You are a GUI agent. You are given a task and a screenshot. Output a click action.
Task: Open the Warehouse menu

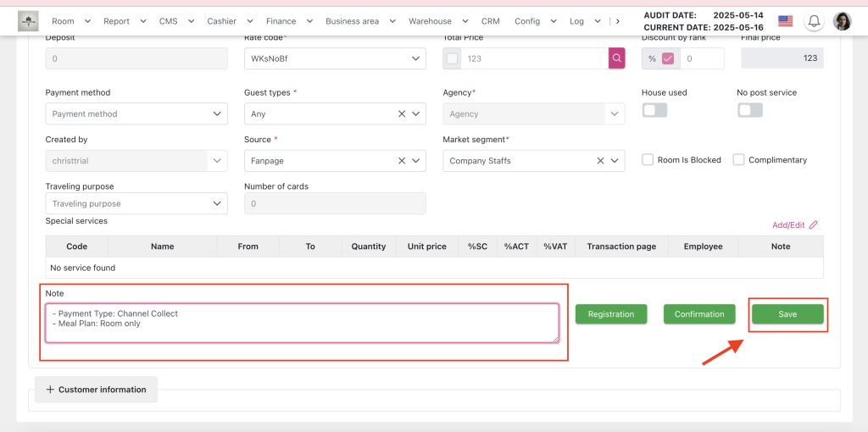[437, 21]
